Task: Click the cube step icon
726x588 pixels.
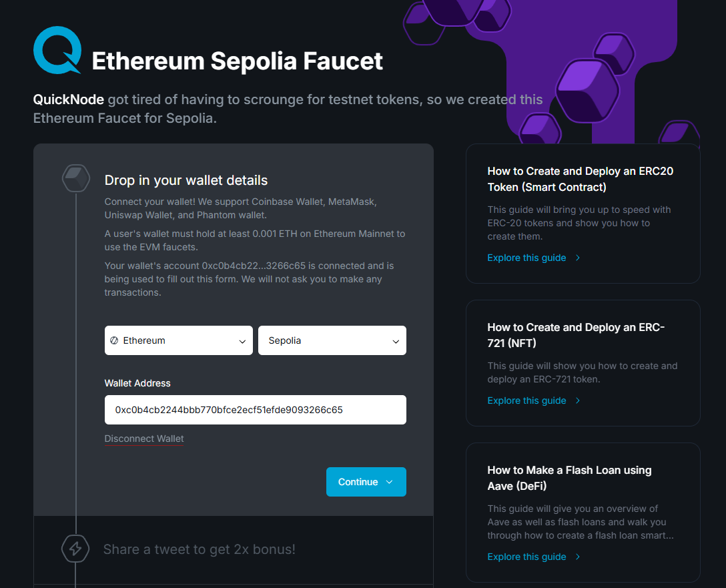Action: (x=76, y=178)
